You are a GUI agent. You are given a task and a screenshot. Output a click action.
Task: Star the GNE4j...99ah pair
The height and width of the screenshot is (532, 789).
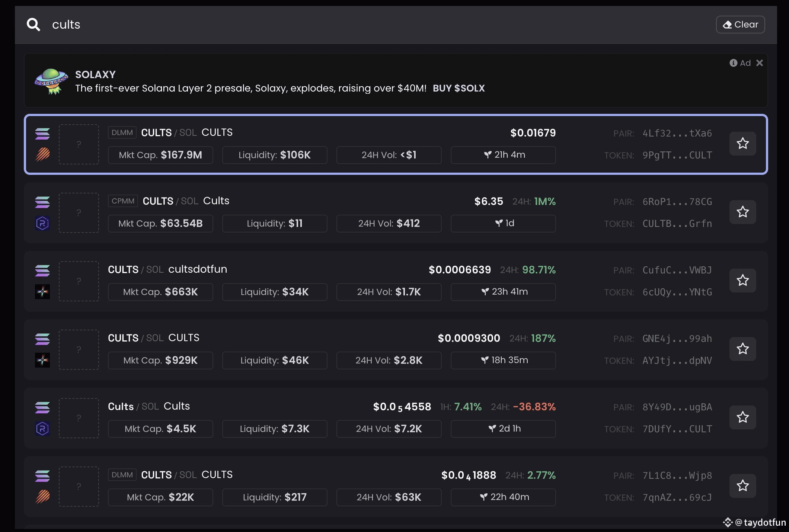point(742,349)
